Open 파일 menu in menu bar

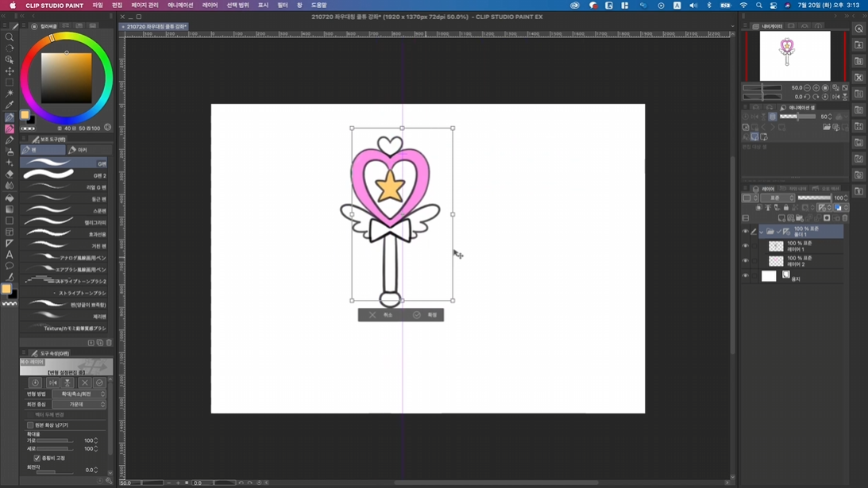point(98,5)
